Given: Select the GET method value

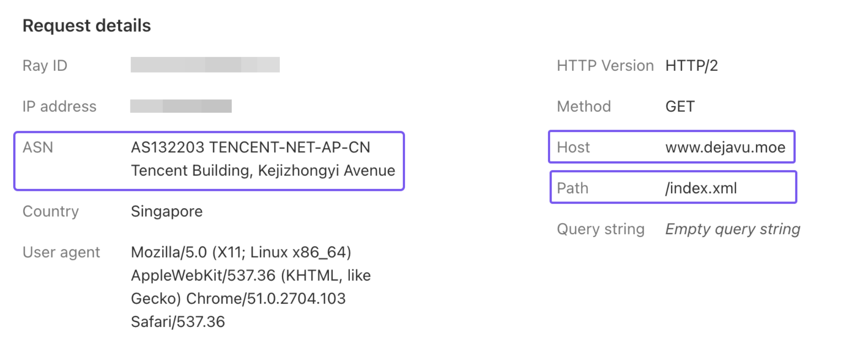Looking at the screenshot, I should [680, 107].
